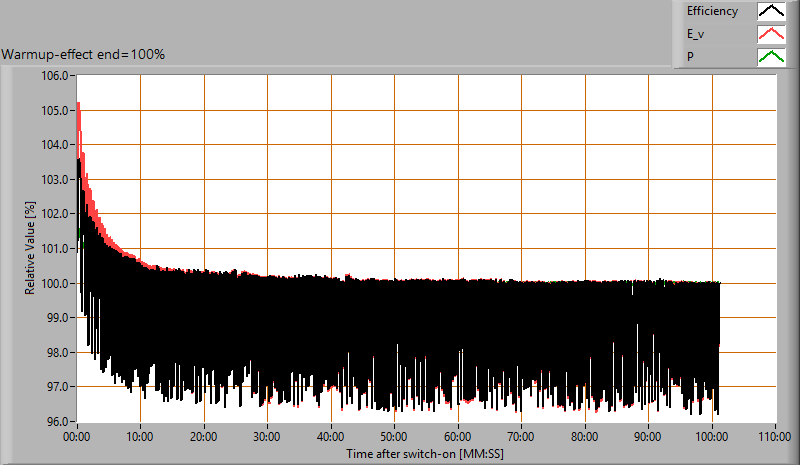Select the P legend label
The height and width of the screenshot is (465, 800).
coord(690,57)
